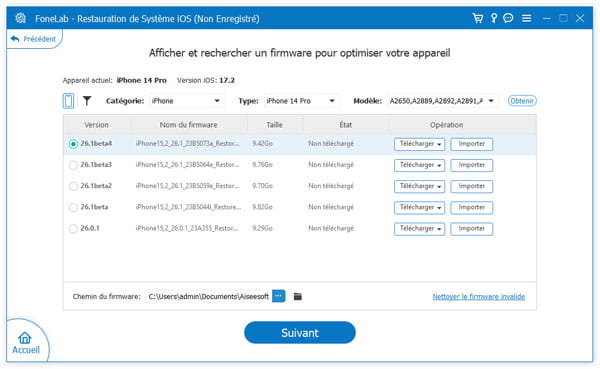Image resolution: width=600 pixels, height=369 pixels.
Task: Click firmware name iPhone15,2_26.1_23B5073a
Action: pos(188,144)
